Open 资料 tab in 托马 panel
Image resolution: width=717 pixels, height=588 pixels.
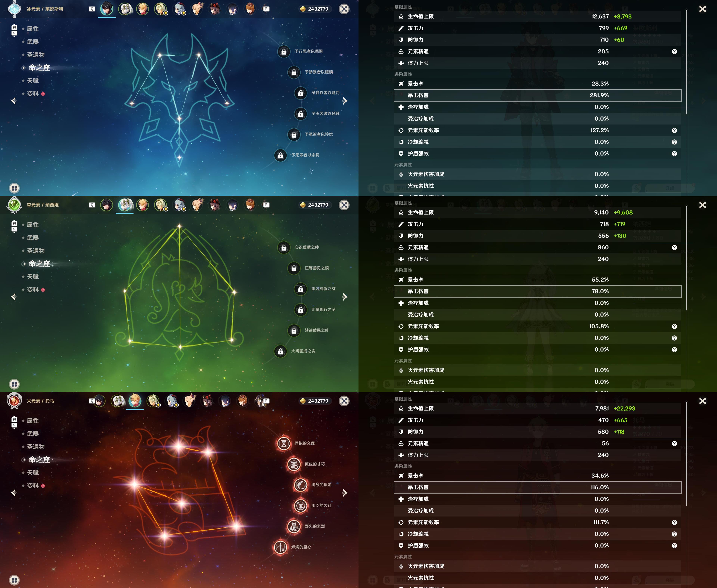click(32, 486)
